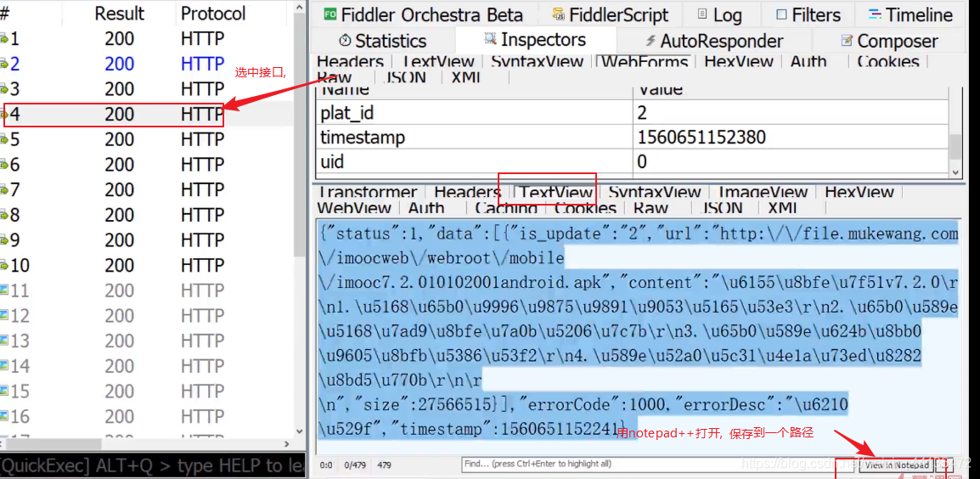Click the Statistics clock icon
The image size is (980, 479).
(x=345, y=42)
